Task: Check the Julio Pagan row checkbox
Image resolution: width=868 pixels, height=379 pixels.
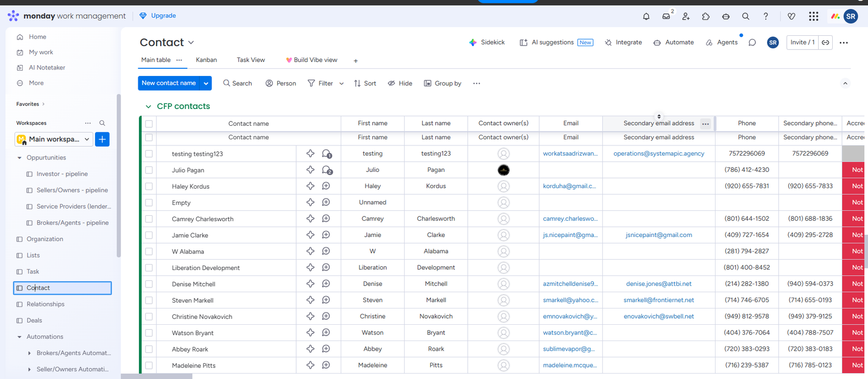Action: tap(149, 170)
